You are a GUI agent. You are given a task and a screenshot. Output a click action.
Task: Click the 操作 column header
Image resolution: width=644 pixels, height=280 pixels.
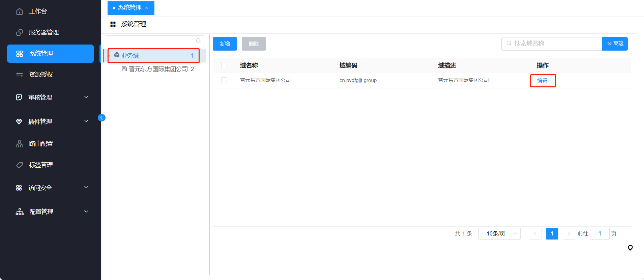click(543, 65)
